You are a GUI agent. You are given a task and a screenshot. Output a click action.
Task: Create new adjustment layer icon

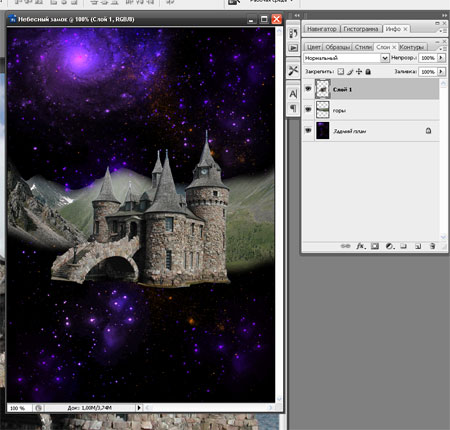coord(390,246)
